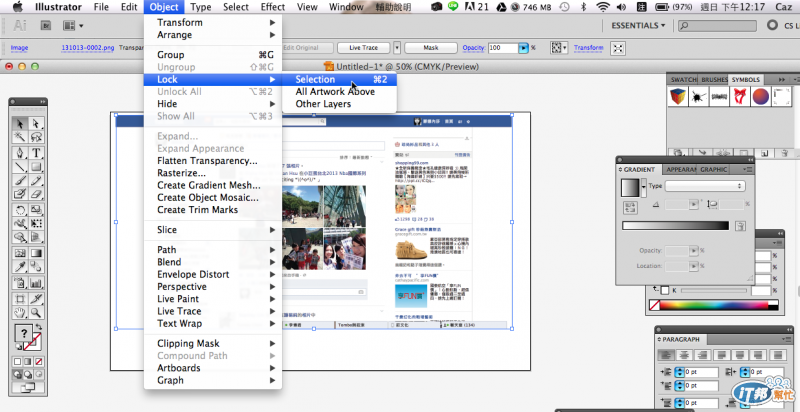Select the Pencil tool
800x412 pixels.
pyautogui.click(x=36, y=180)
